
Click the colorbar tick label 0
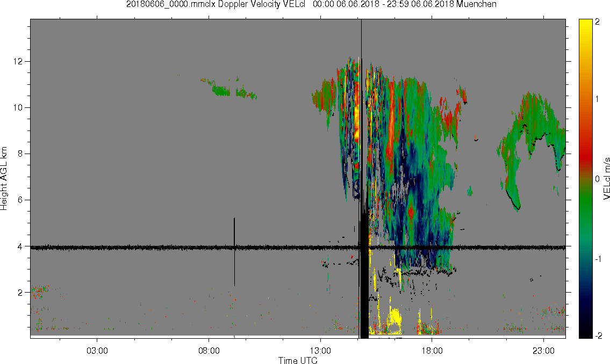coord(597,179)
